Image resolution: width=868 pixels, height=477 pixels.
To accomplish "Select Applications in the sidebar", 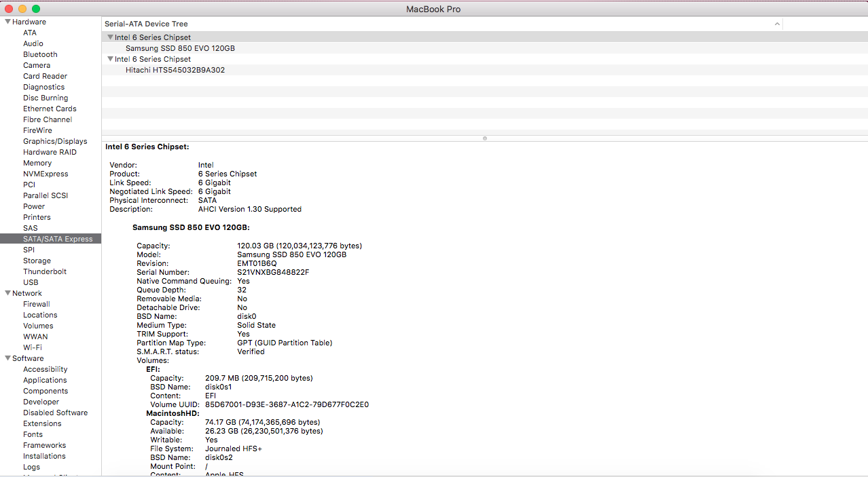I will click(x=45, y=380).
